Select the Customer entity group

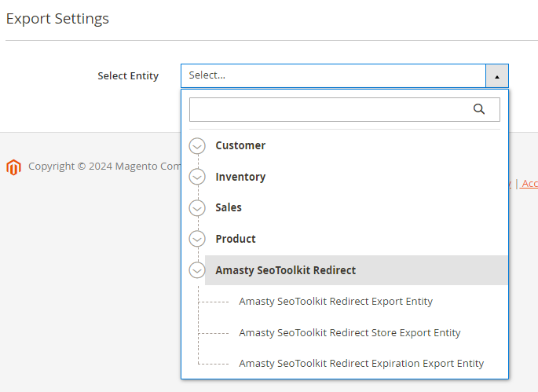coord(240,145)
